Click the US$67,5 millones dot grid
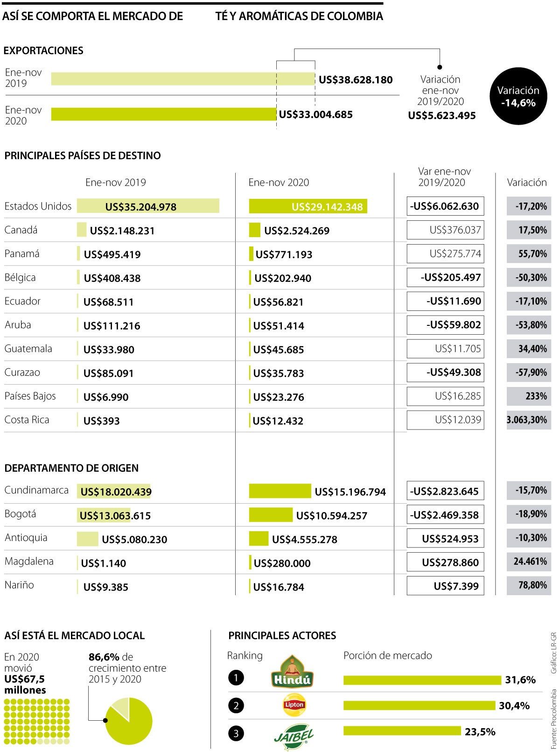 click(x=37, y=721)
